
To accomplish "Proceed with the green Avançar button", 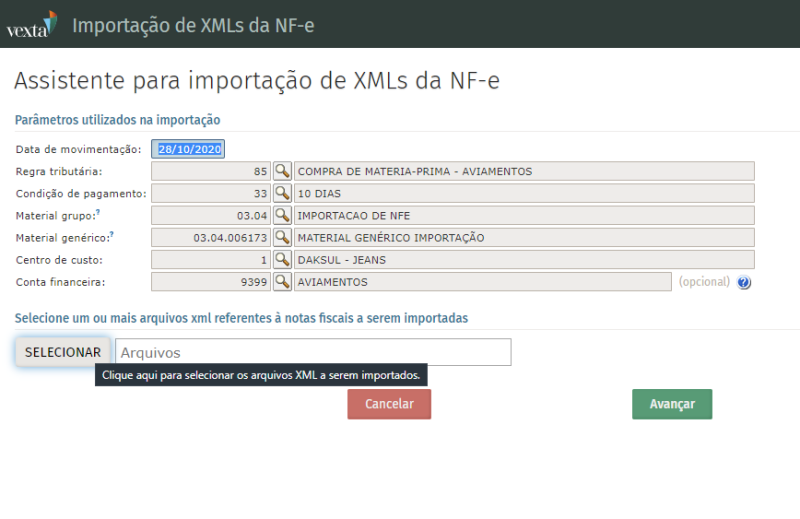I will 672,404.
